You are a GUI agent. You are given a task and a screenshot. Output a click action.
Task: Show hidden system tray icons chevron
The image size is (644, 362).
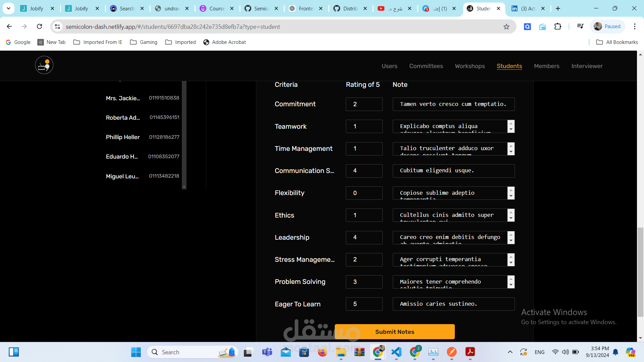[510, 352]
